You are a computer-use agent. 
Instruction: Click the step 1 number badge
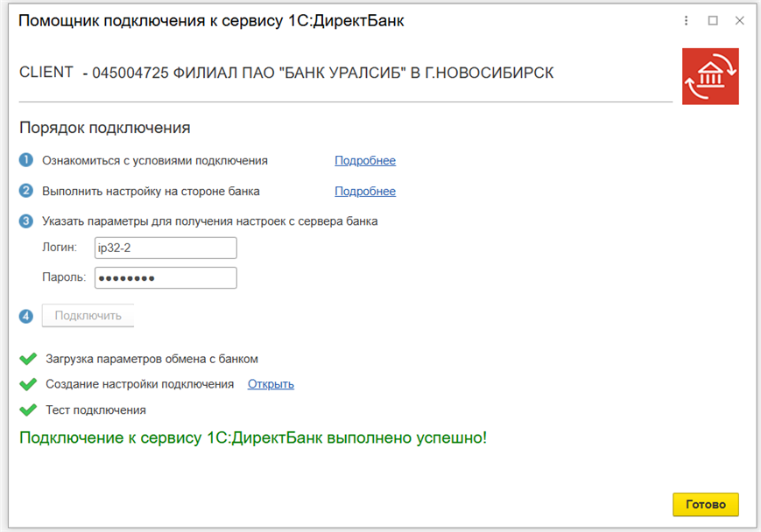pos(26,160)
